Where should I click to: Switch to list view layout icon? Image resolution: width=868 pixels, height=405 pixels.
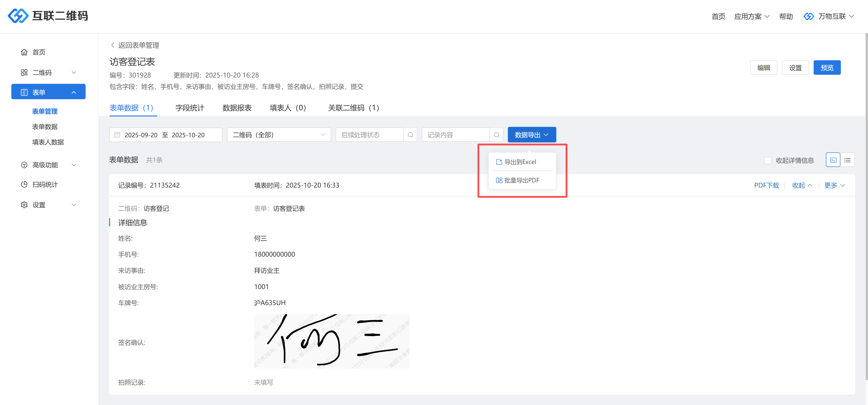847,160
